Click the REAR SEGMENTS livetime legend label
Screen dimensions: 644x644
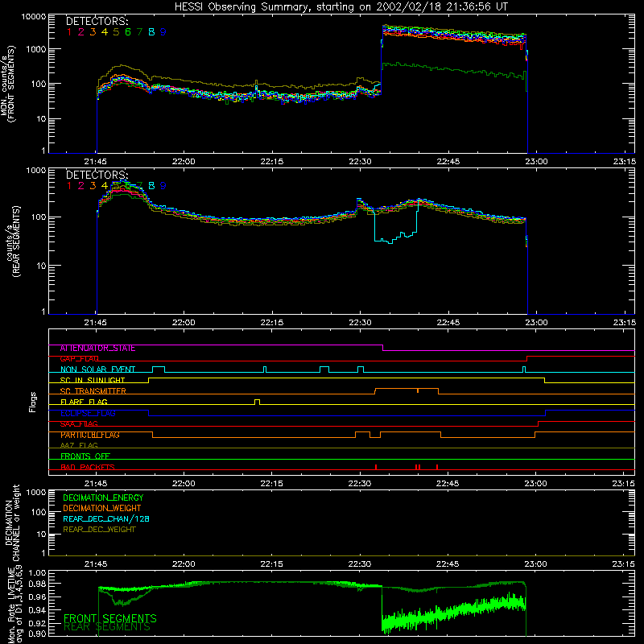(x=107, y=627)
